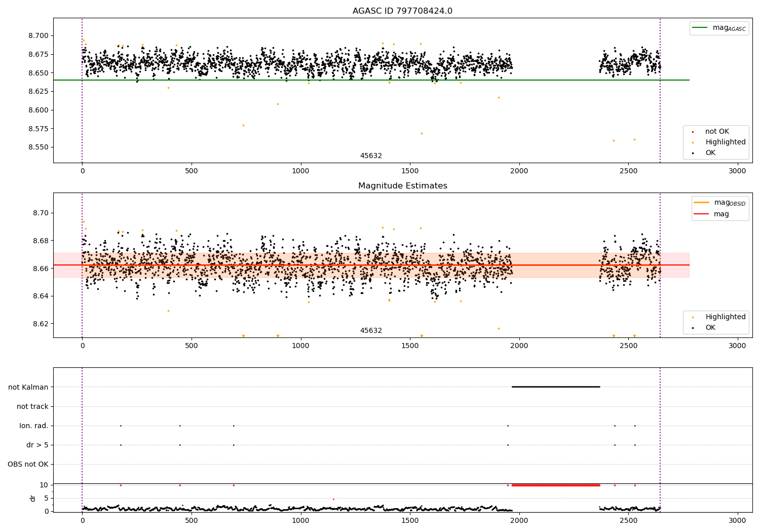Click the 3000 x-axis tick of the top plot
Image resolution: width=760 pixels, height=532 pixels.
click(x=738, y=171)
